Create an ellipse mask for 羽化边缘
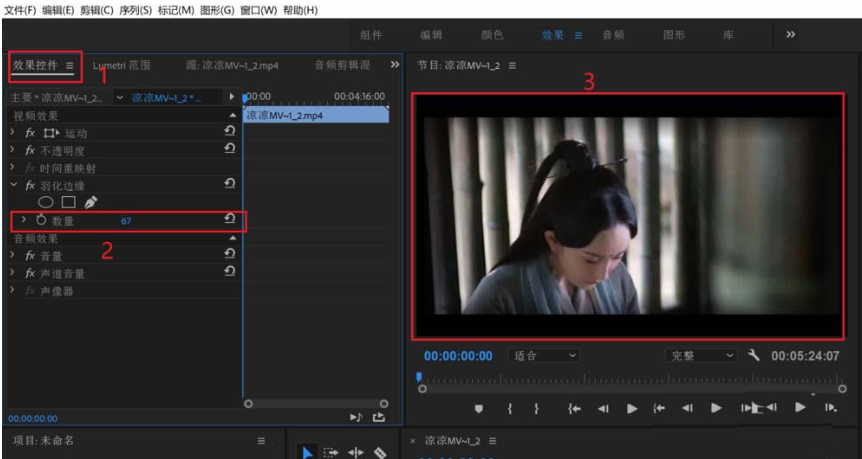 (x=46, y=202)
